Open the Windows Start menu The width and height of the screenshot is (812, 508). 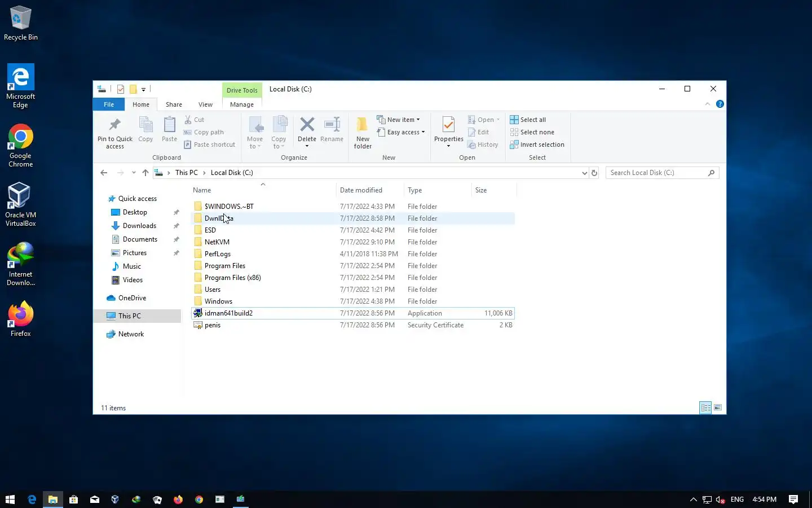(10, 499)
